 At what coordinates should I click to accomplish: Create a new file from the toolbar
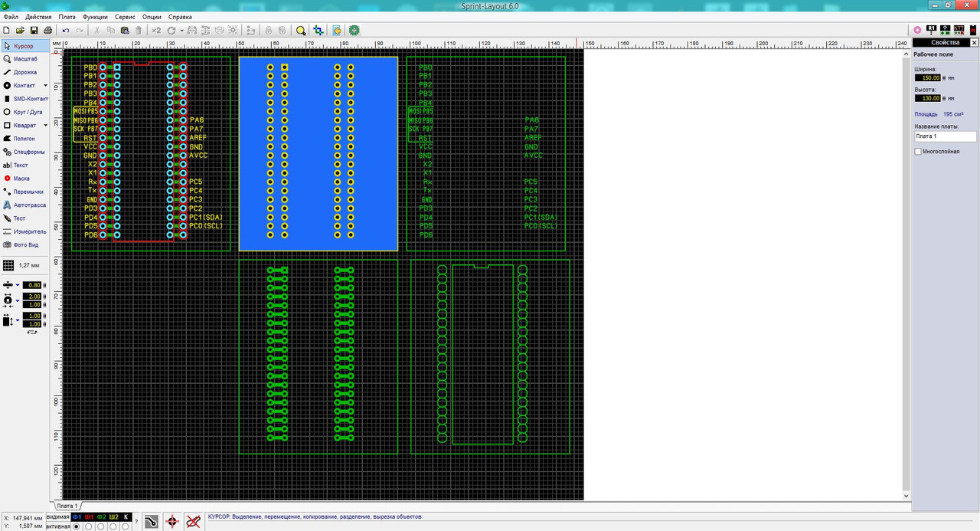click(x=6, y=31)
